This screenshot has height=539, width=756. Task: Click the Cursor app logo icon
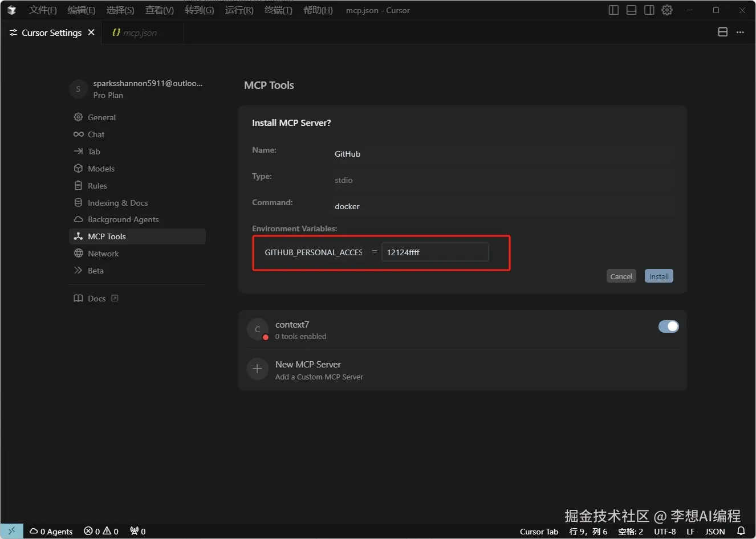tap(11, 10)
